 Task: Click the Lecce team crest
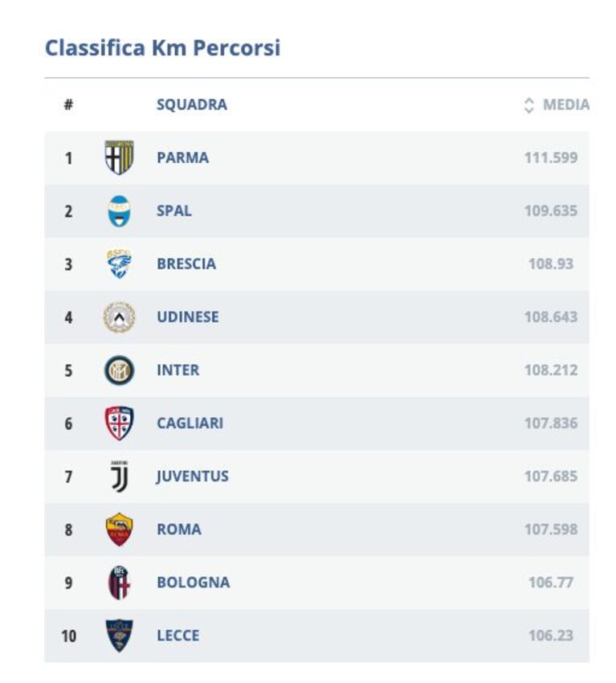click(119, 636)
